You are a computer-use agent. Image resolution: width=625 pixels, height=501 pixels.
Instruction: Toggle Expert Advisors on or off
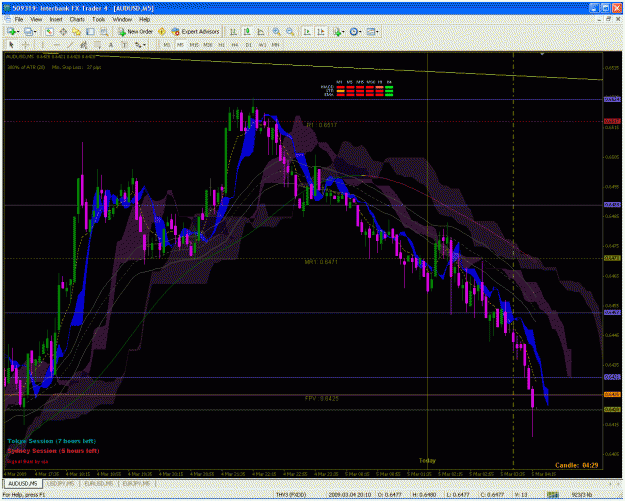(195, 31)
